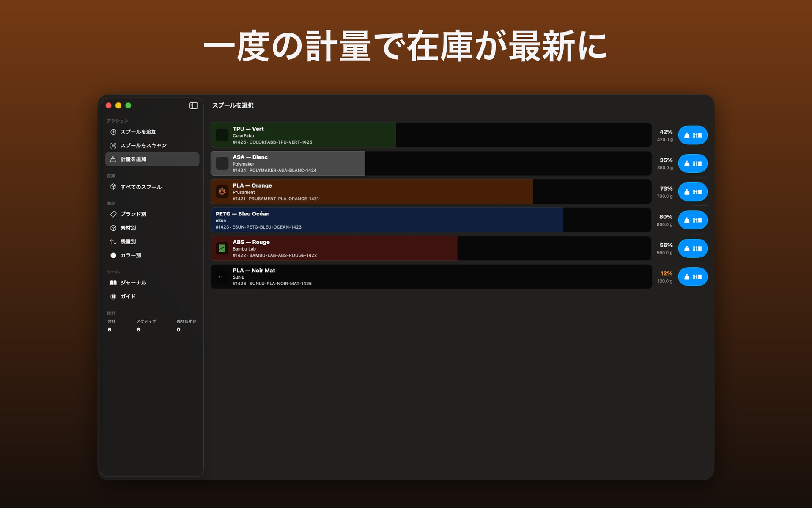The image size is (812, 508).
Task: Click the スプールを選択 title
Action: [233, 105]
